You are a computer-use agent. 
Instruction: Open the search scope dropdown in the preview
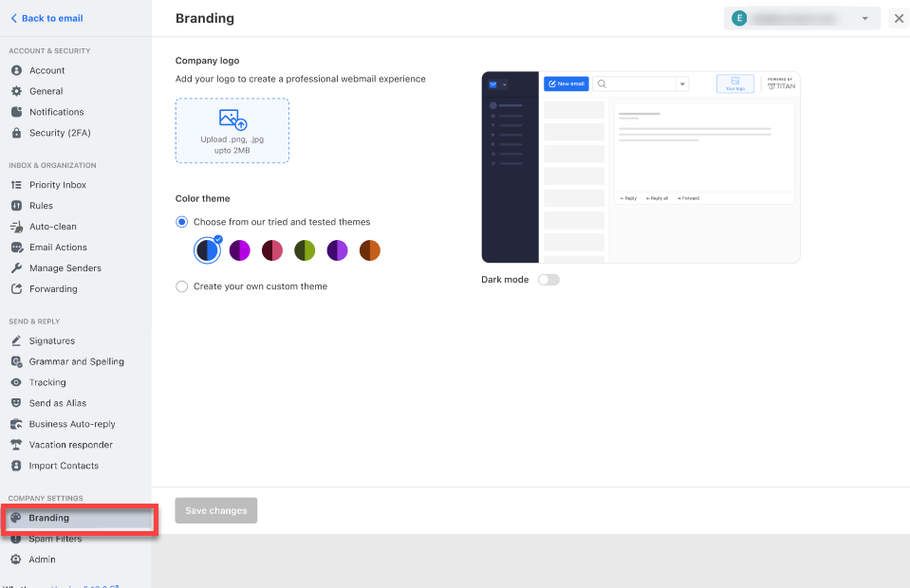coord(681,83)
